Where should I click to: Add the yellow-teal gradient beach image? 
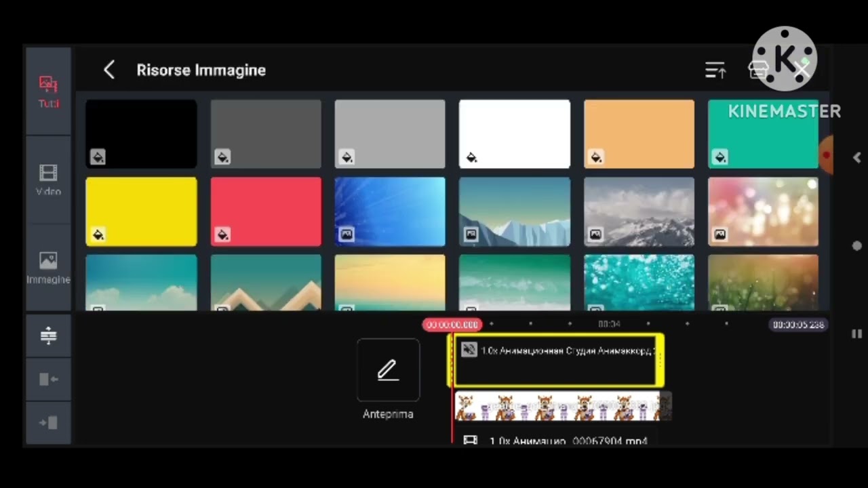tap(390, 283)
